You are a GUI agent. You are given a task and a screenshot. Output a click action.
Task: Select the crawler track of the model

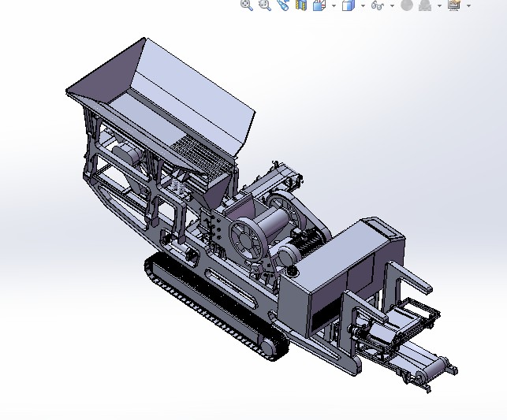(x=217, y=307)
